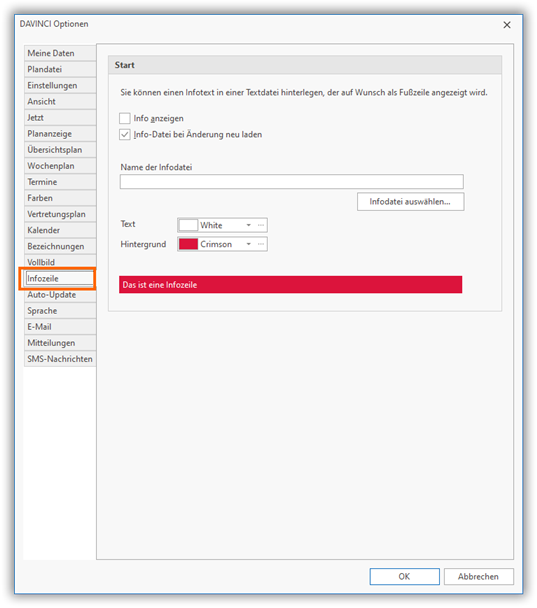
Task: Open the Farben options
Action: pos(60,198)
